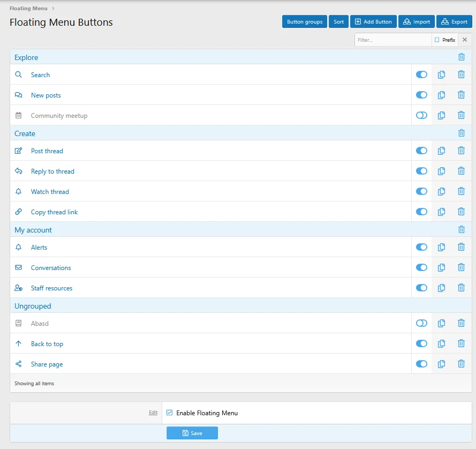The width and height of the screenshot is (476, 449).
Task: Open the Sort option
Action: pyautogui.click(x=338, y=21)
